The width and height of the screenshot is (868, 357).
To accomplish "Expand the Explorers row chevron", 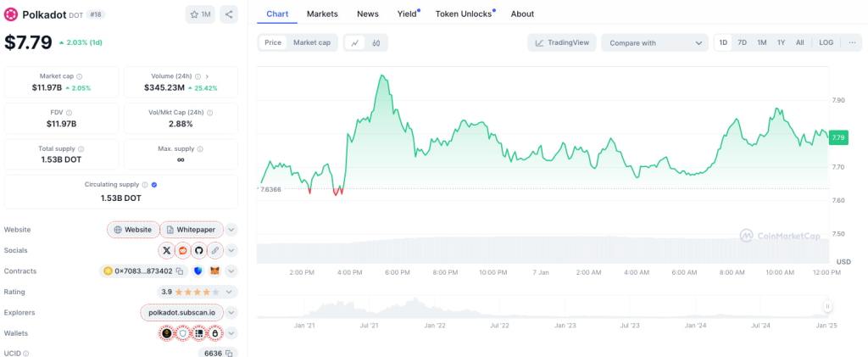I will 231,313.
